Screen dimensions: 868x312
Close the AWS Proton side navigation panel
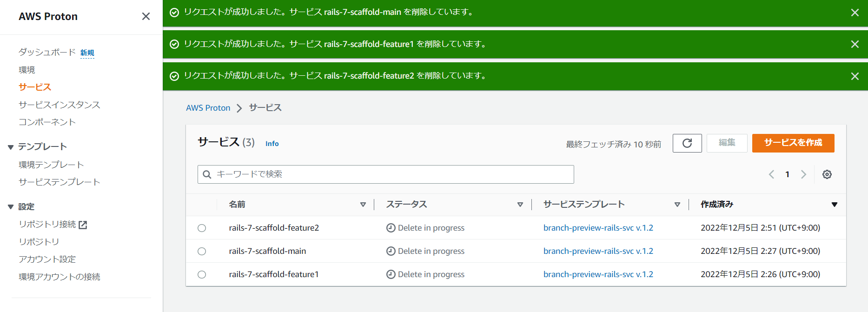tap(146, 16)
